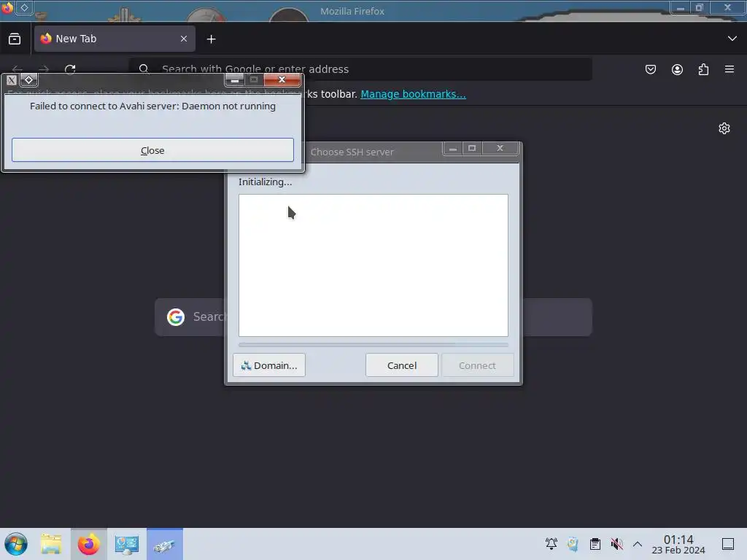747x560 pixels.
Task: Toggle pin icon on error window titlebar
Action: point(28,80)
